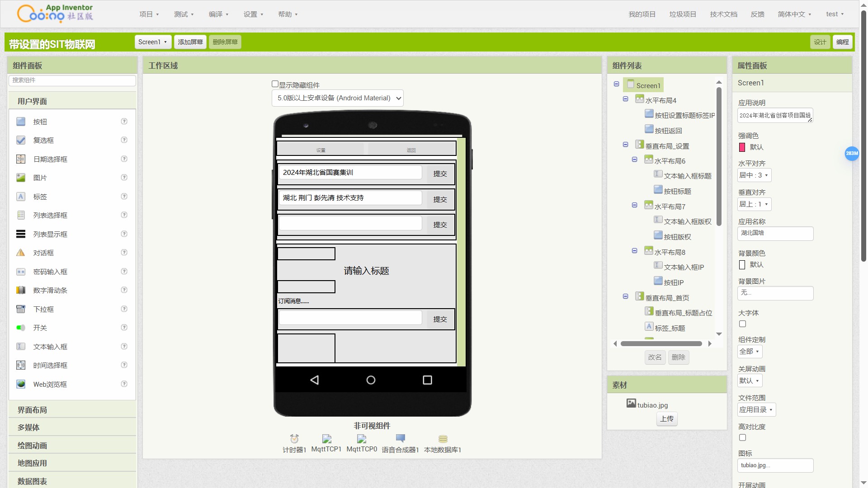Open the 测试 menu
Viewport: 868px width, 488px height.
[184, 14]
